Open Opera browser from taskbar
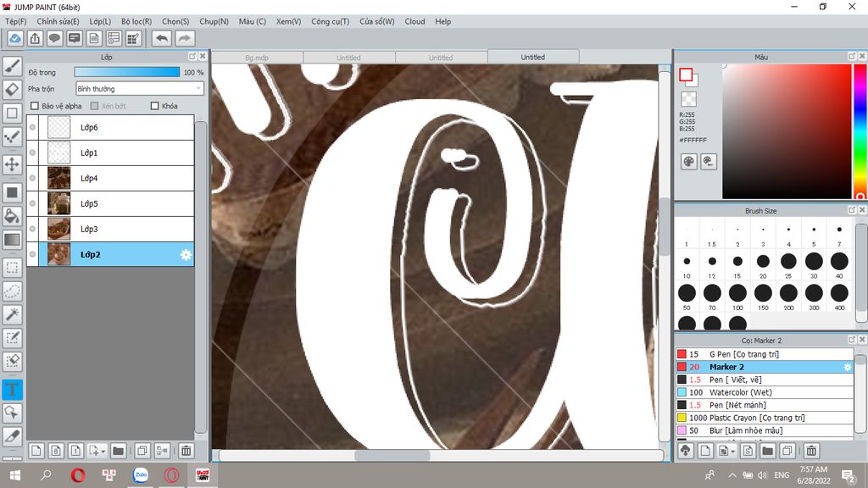This screenshot has width=868, height=488. [x=77, y=475]
